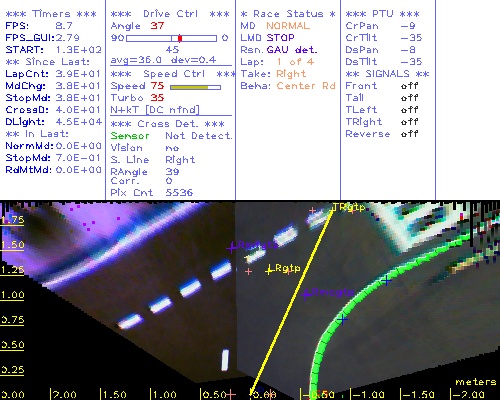Click the -1.00 horizontal scale label

(368, 395)
